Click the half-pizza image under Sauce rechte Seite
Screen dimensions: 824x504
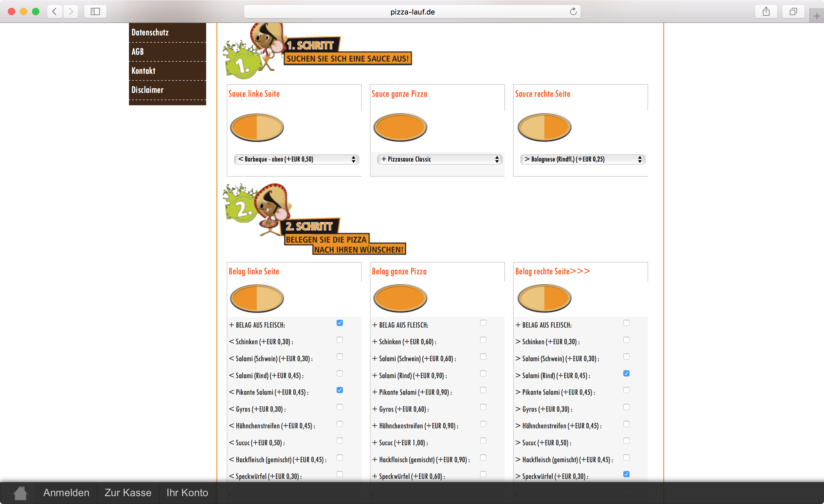[544, 127]
